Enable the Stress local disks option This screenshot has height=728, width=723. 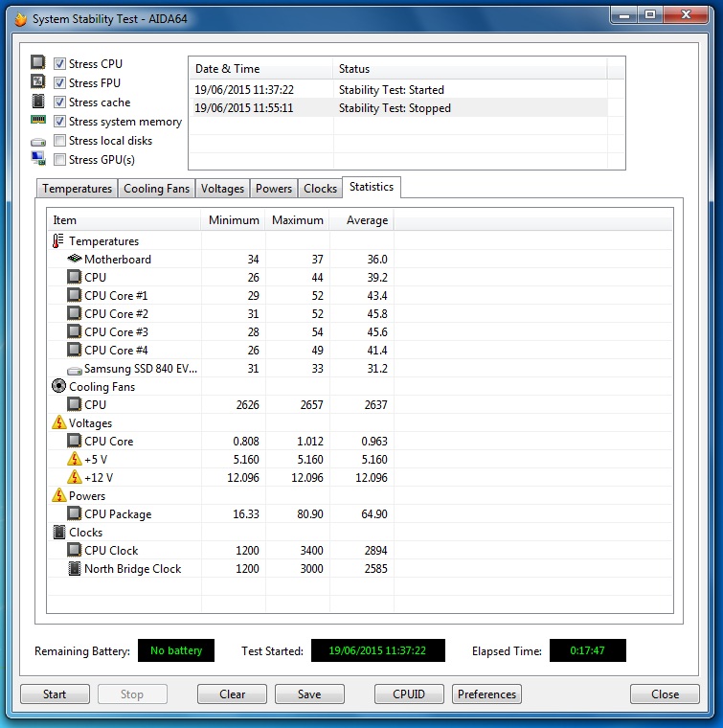pyautogui.click(x=60, y=141)
